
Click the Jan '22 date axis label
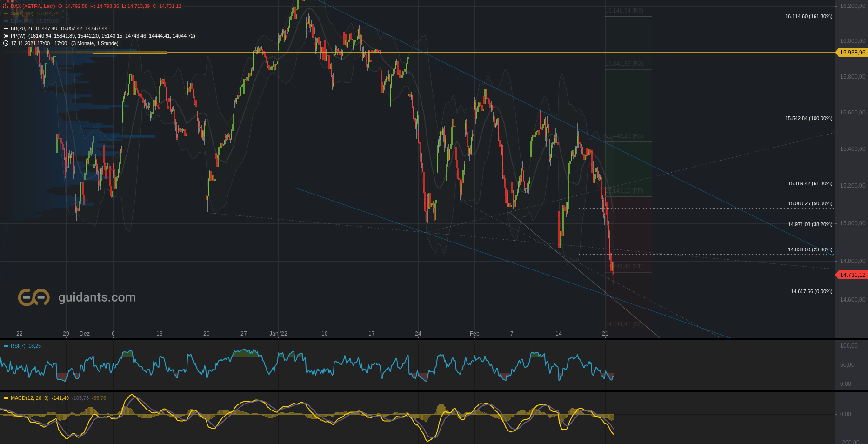[x=278, y=334]
